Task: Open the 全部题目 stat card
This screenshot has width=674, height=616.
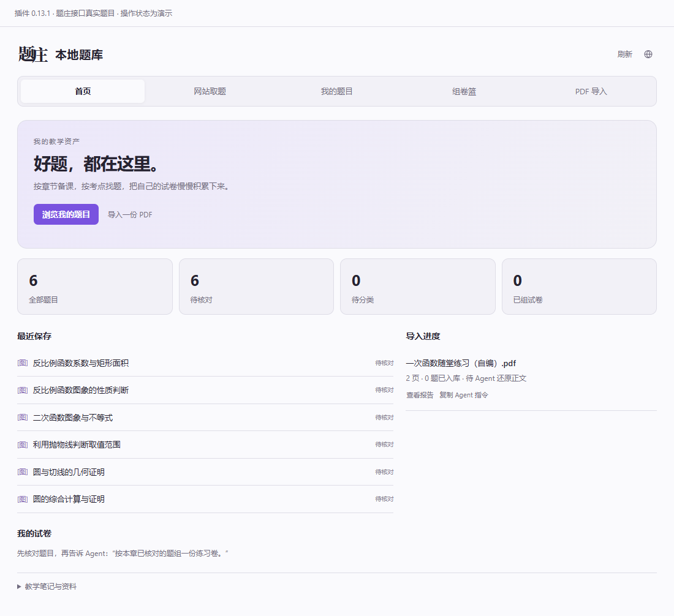Action: 95,287
